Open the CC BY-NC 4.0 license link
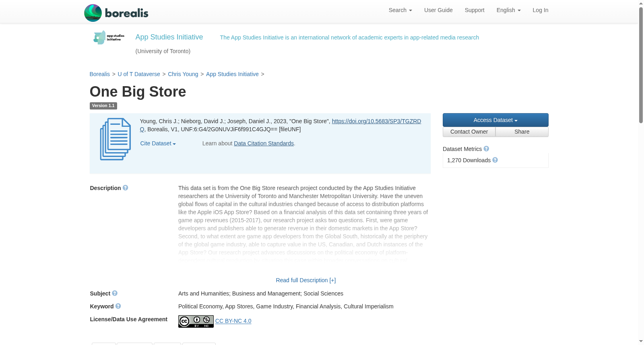 tap(233, 321)
